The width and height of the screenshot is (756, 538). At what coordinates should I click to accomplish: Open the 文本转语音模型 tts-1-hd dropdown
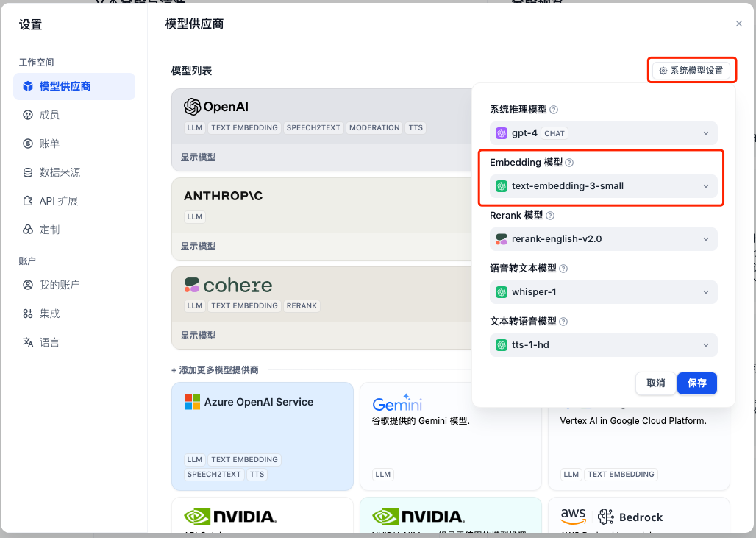click(604, 345)
